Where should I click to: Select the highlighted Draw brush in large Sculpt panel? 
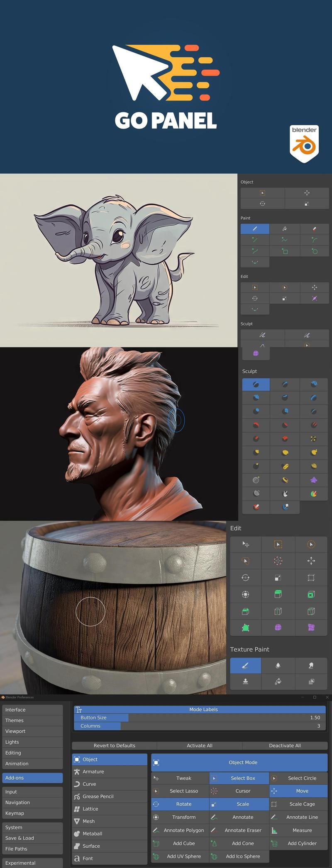(256, 384)
